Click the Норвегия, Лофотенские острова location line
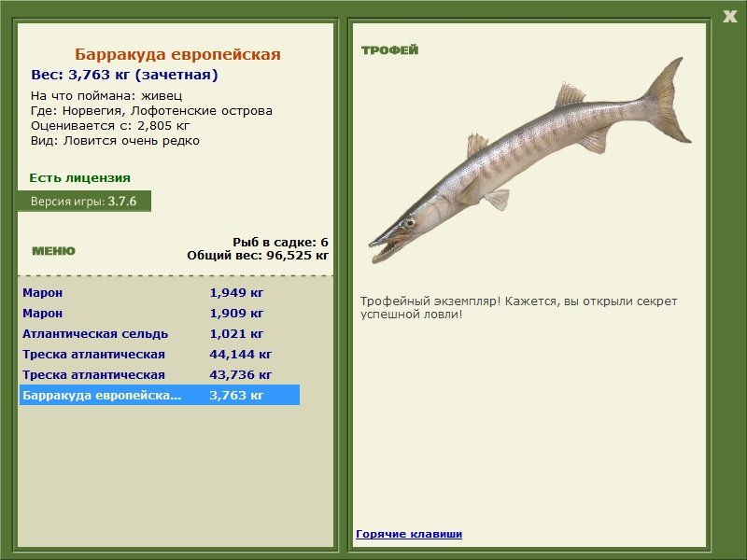The height and width of the screenshot is (560, 747). pos(151,110)
